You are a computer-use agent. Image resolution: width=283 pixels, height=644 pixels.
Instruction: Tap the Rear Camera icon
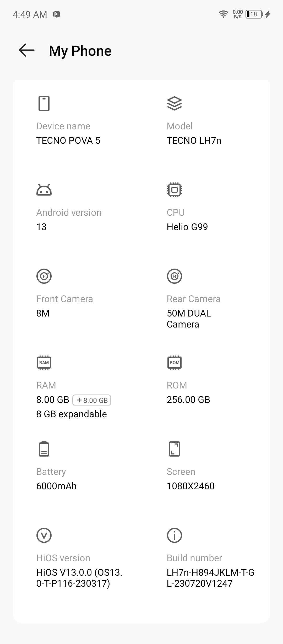tap(175, 276)
